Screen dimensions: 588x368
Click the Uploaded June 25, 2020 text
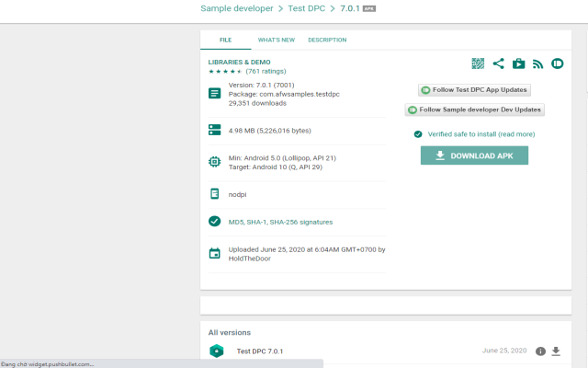[x=307, y=254]
